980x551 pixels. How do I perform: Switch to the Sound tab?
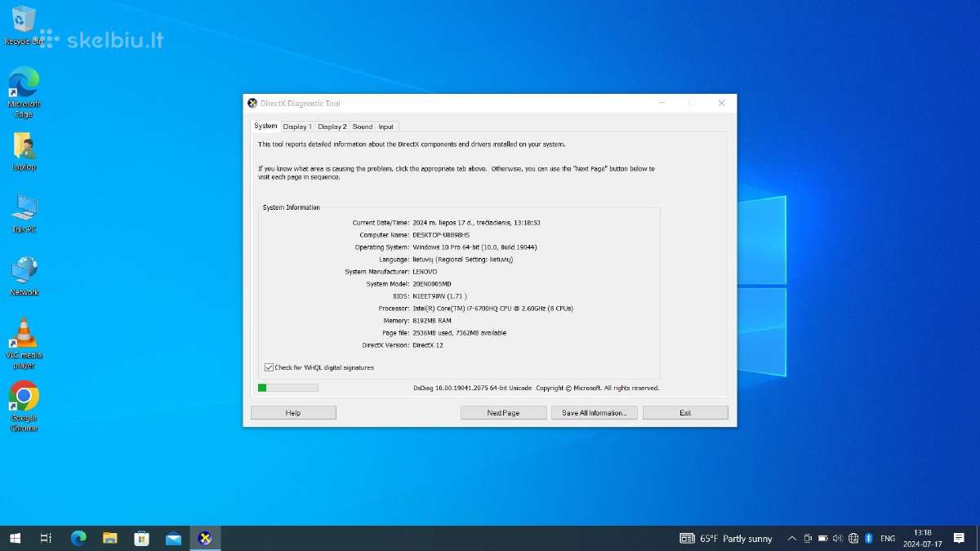point(363,127)
